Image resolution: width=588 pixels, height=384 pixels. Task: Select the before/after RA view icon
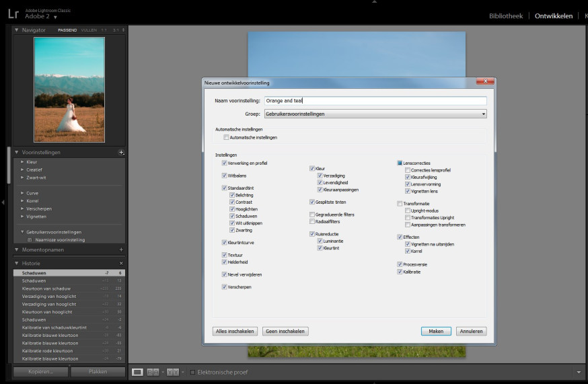(x=153, y=372)
